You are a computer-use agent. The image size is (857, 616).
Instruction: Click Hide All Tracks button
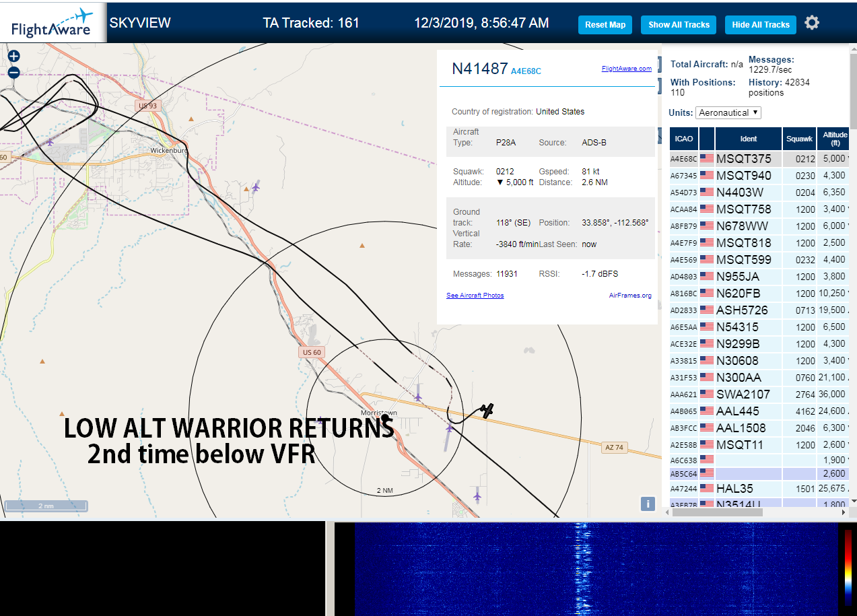(x=761, y=25)
